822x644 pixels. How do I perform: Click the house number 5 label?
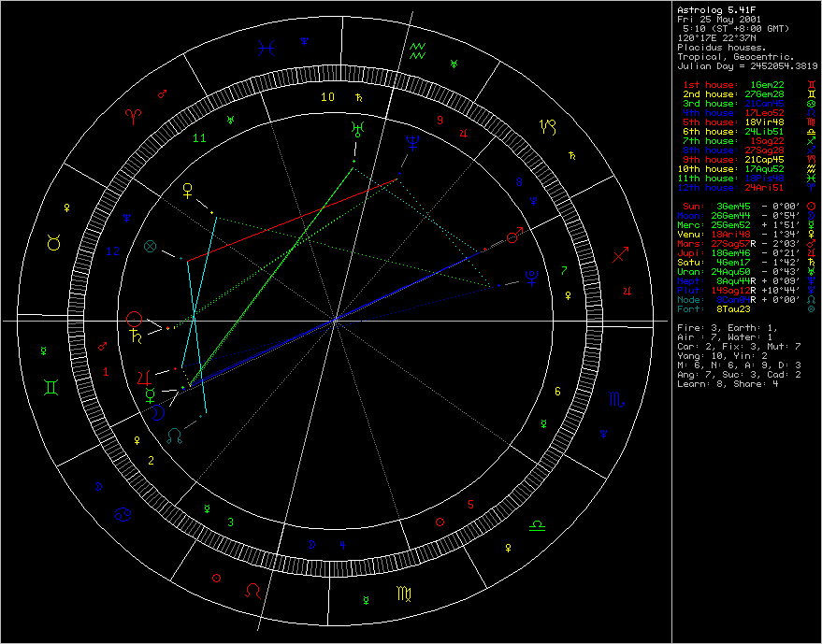coord(471,504)
